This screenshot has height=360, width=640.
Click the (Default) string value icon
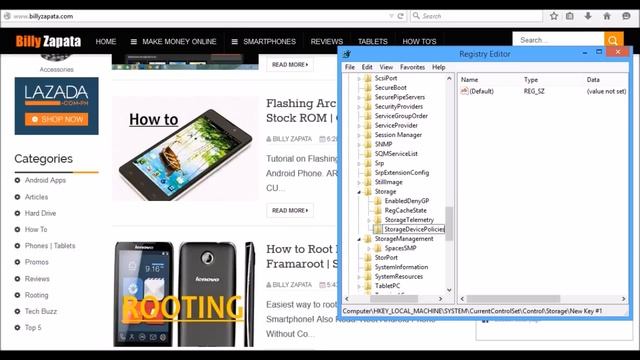464,91
